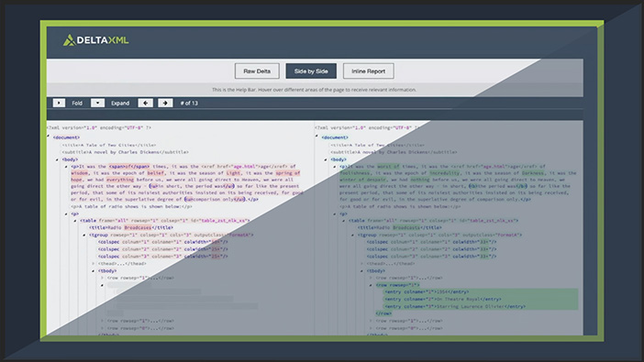The image size is (644, 362).
Task: Open the Raw Delta view
Action: pos(257,71)
